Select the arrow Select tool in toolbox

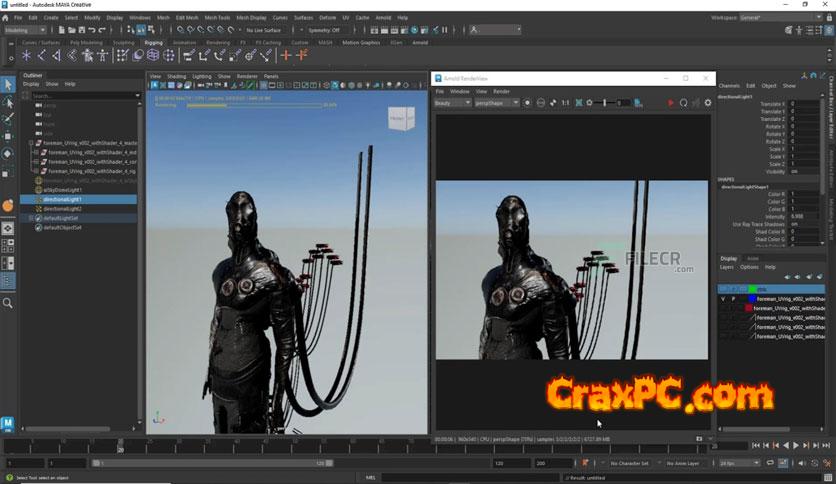coord(8,85)
